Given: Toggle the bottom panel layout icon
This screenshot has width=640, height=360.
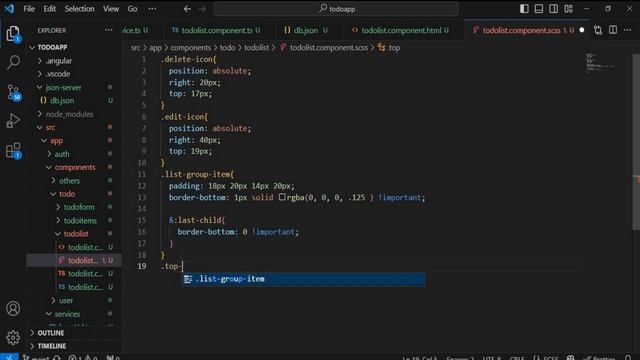Looking at the screenshot, I should pyautogui.click(x=539, y=9).
